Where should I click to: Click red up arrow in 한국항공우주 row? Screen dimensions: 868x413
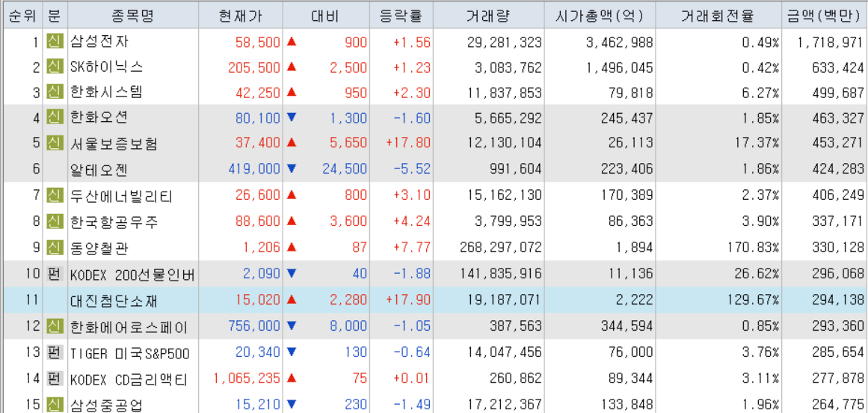coord(292,221)
